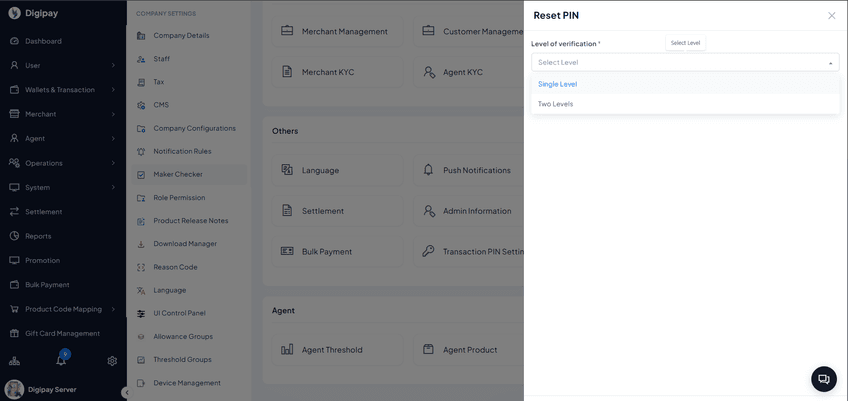This screenshot has width=848, height=401.
Task: Click the System monitor icon
Action: click(15, 187)
